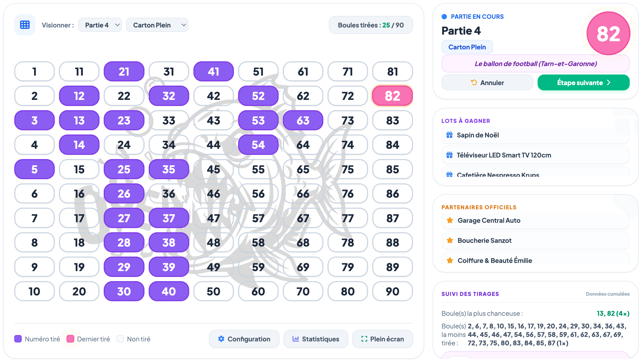Image resolution: width=644 pixels, height=362 pixels.
Task: Click the pink Dernier tiré legend swatch
Action: tap(70, 339)
